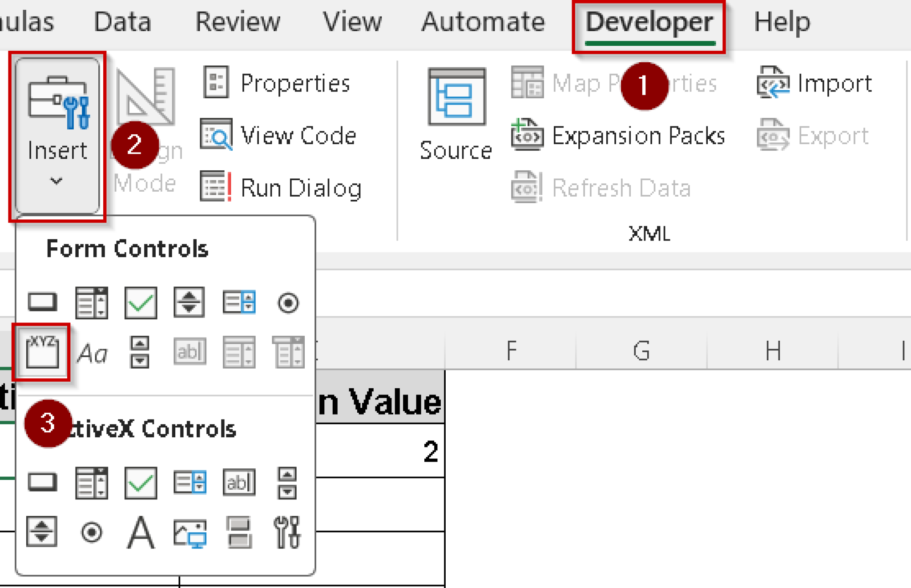Insert a Form Controls check box
Viewport: 911px width, 588px height.
tap(141, 302)
